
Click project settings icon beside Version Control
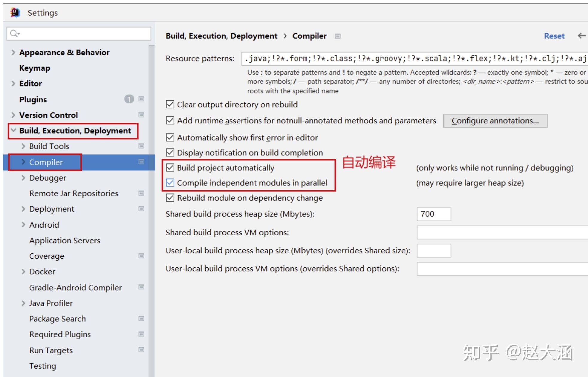point(141,115)
